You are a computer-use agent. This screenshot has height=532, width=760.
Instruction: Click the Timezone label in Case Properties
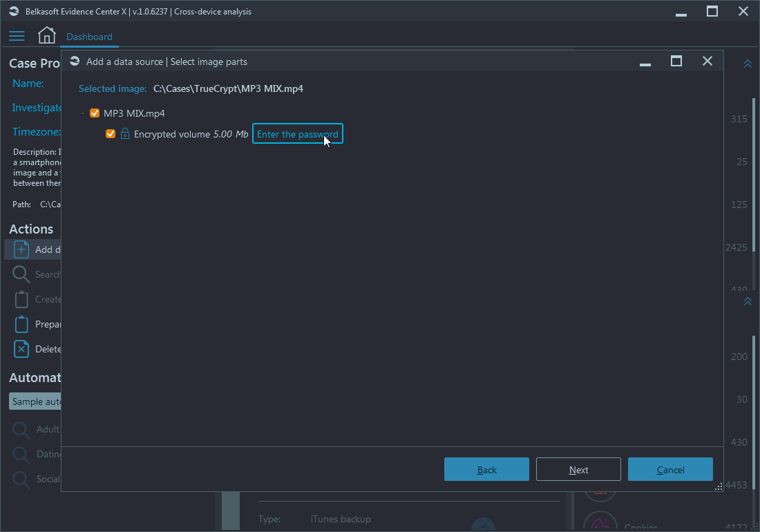click(x=37, y=132)
